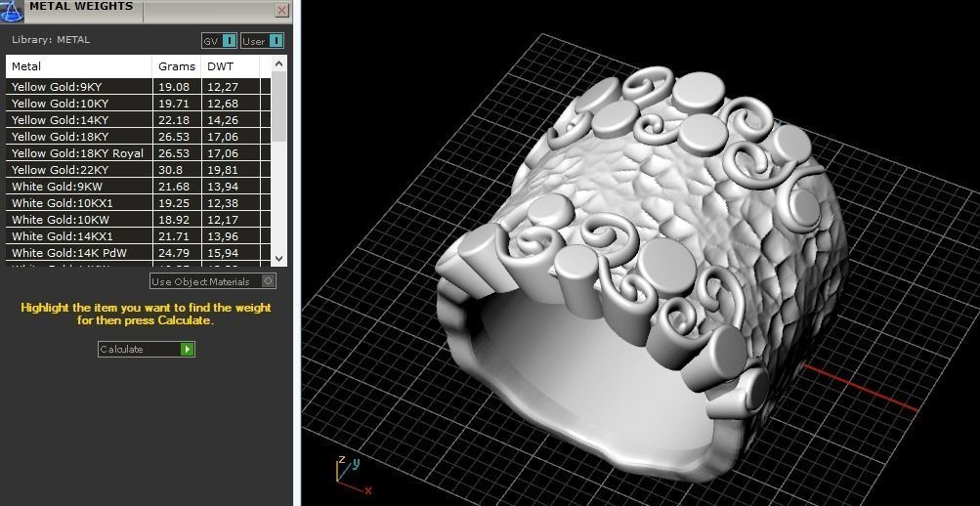
Task: Select the ring model in the viewport
Action: (644, 274)
